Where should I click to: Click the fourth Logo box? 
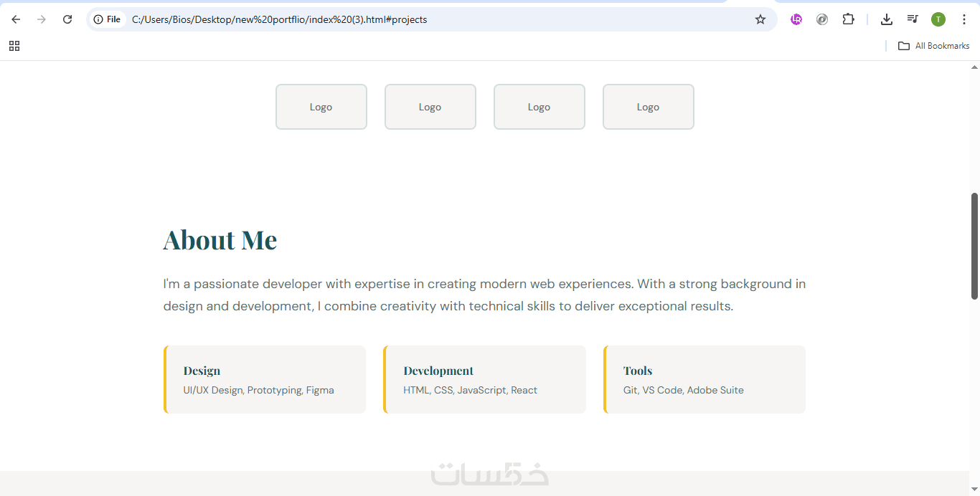click(x=649, y=107)
